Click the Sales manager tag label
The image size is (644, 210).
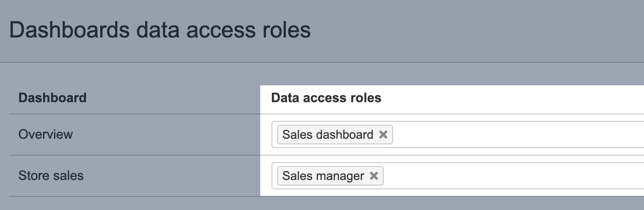coord(323,176)
